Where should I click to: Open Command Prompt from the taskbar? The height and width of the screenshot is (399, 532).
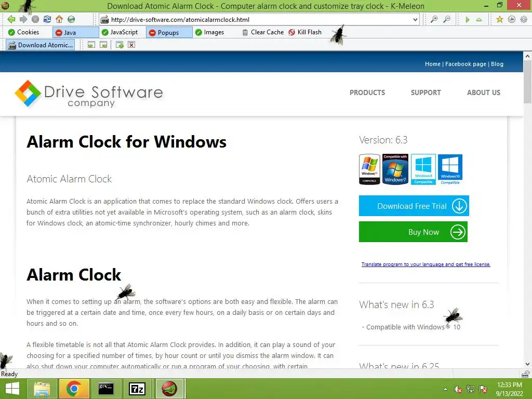tap(106, 389)
